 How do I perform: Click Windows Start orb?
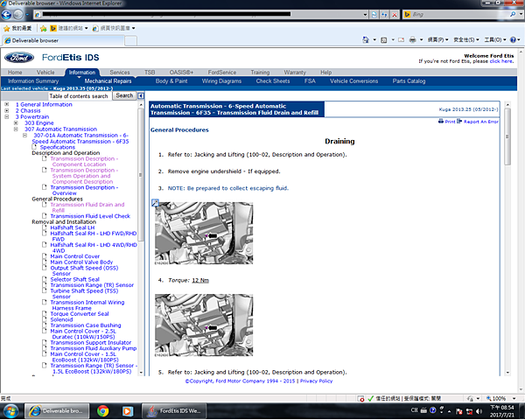pyautogui.click(x=10, y=411)
